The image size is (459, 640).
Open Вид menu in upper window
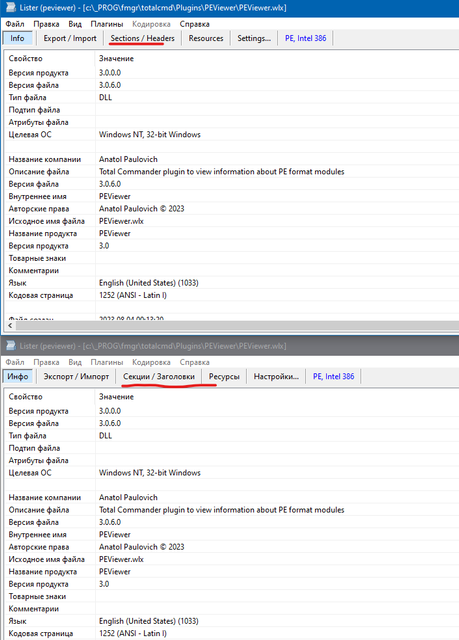click(x=75, y=24)
